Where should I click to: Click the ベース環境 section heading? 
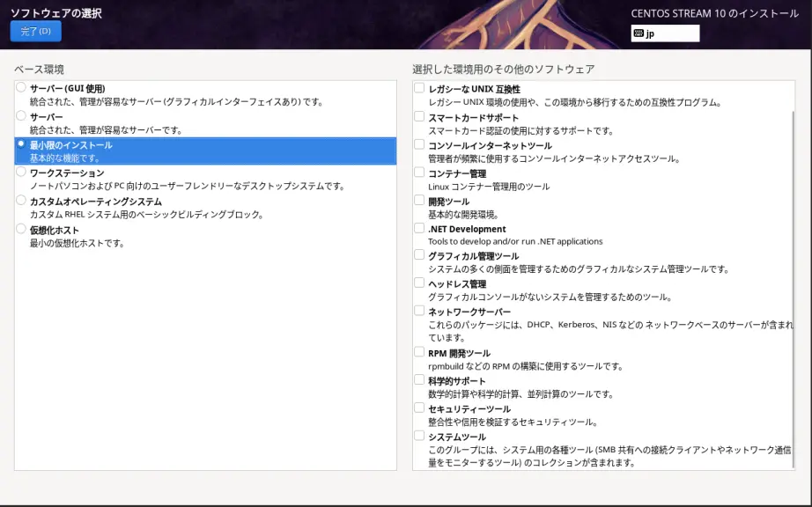39,70
